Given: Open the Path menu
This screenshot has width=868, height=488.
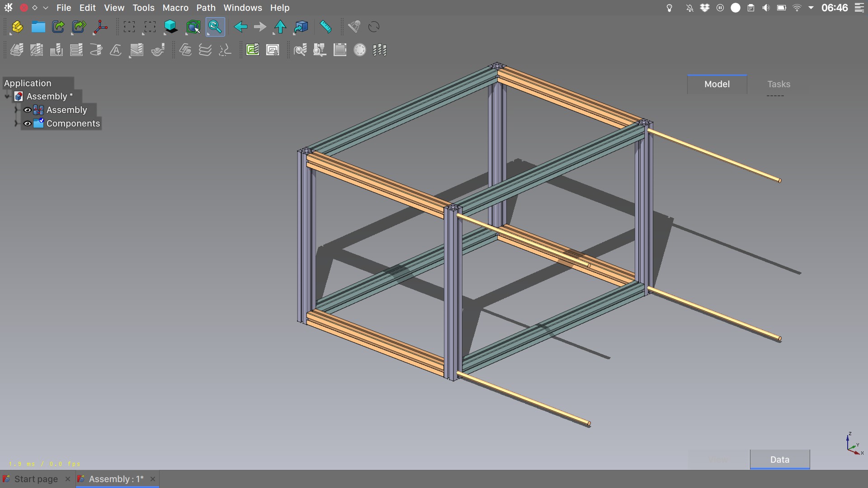Looking at the screenshot, I should pyautogui.click(x=206, y=8).
